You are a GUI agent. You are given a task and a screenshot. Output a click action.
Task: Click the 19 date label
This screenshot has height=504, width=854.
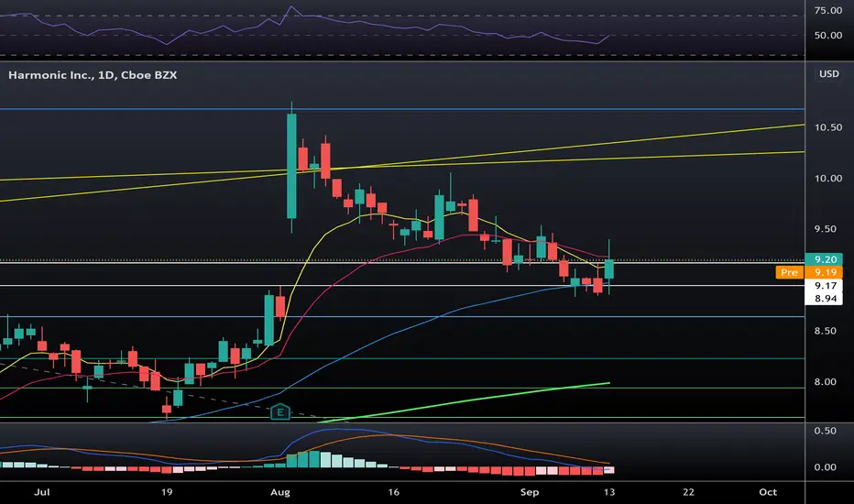(x=167, y=492)
